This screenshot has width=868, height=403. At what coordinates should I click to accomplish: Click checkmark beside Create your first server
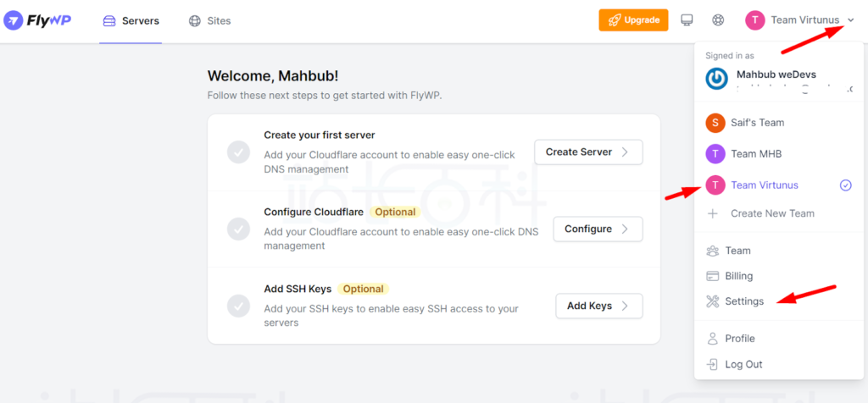[238, 152]
